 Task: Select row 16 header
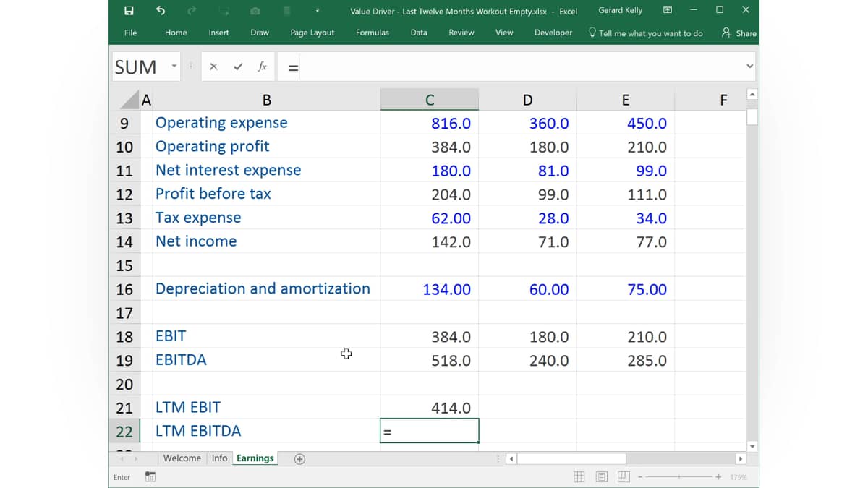tap(124, 289)
